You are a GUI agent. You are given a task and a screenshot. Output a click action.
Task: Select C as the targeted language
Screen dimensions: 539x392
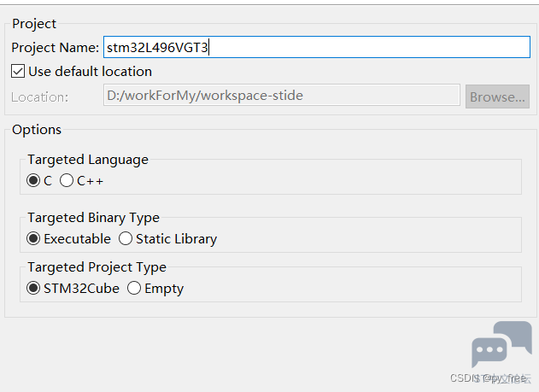coord(33,181)
